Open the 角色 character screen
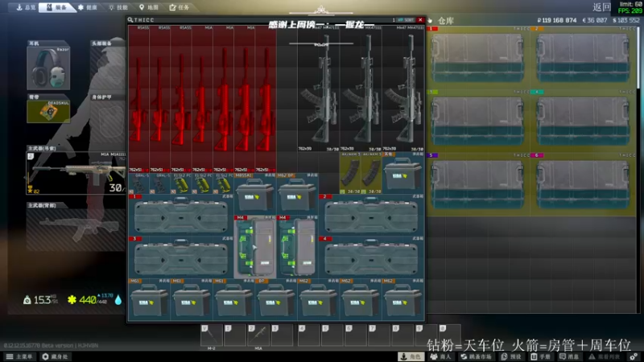Screen dimensions: 644x362 pos(411,356)
